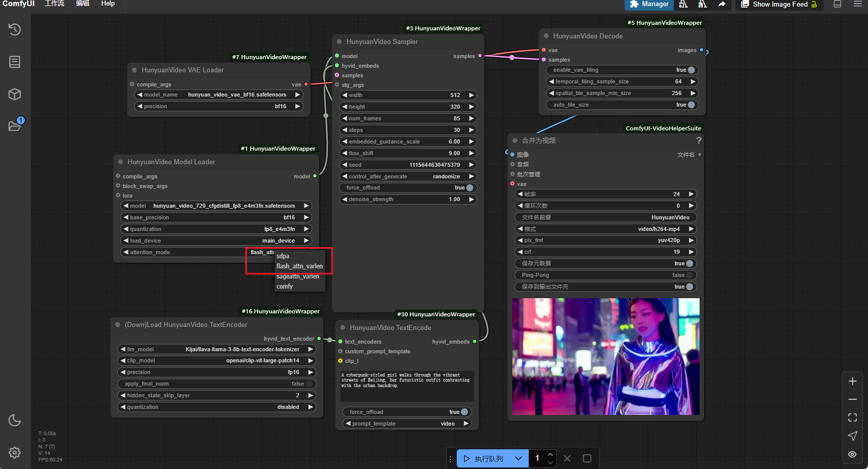Open the queue history sidebar icon
Screen dimensions: 868x469
(15, 29)
